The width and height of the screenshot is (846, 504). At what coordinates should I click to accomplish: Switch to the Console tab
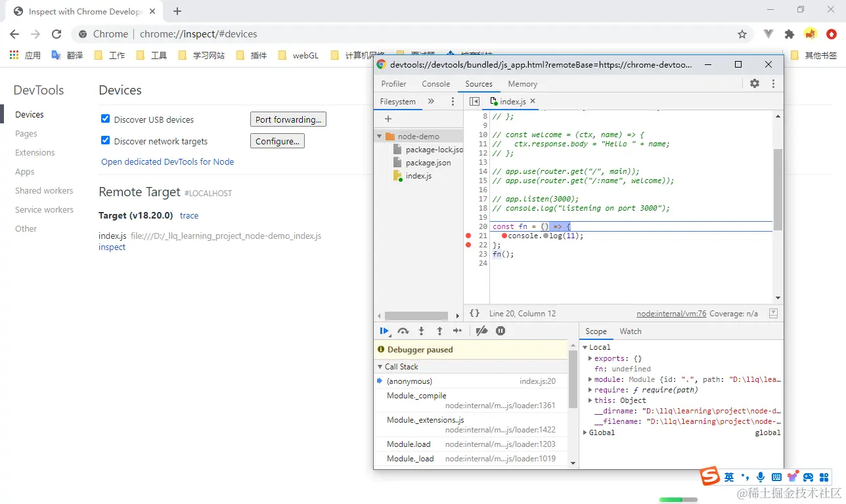pos(435,84)
